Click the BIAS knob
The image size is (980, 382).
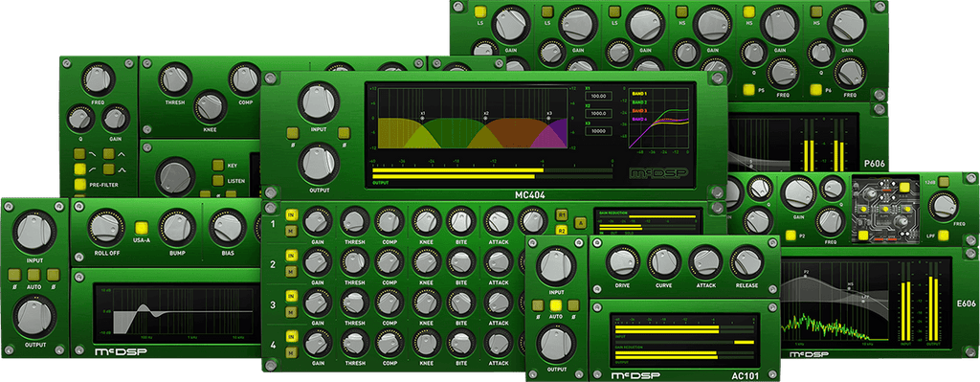(x=227, y=228)
